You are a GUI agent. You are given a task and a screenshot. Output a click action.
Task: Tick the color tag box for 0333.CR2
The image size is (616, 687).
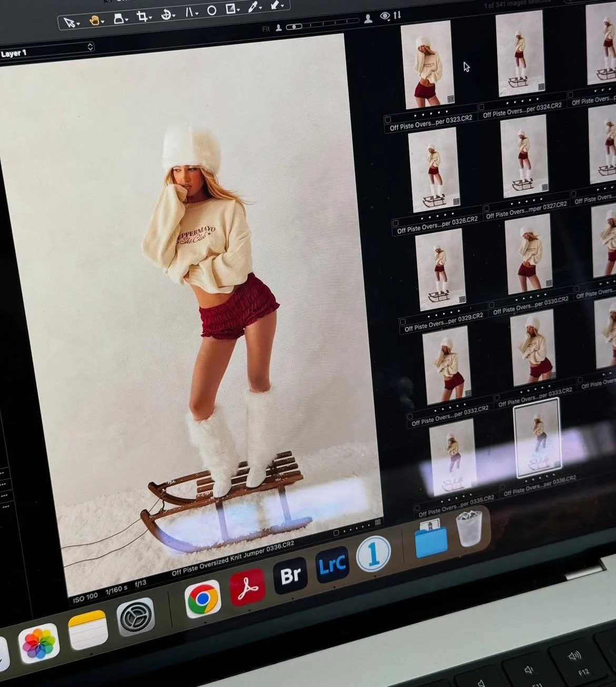click(496, 398)
